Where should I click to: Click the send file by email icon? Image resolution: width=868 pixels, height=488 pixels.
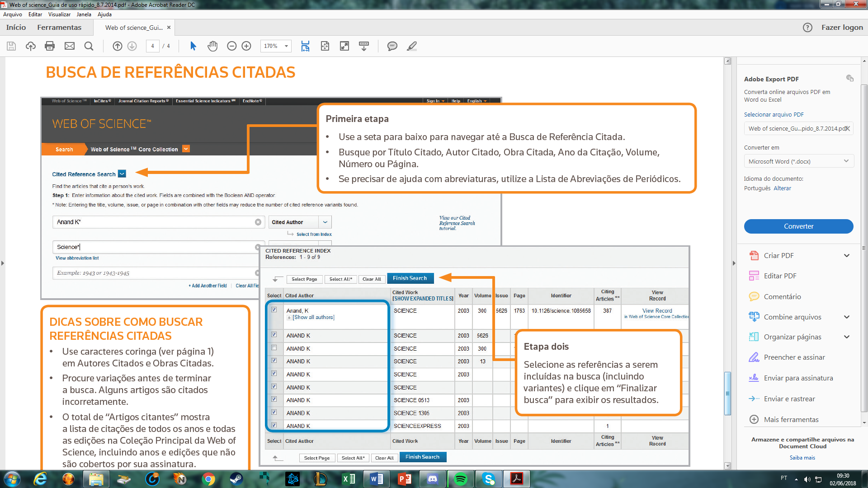click(69, 46)
